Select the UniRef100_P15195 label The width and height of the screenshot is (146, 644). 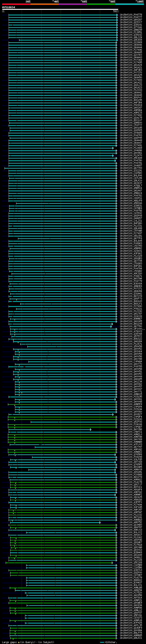[131, 397]
